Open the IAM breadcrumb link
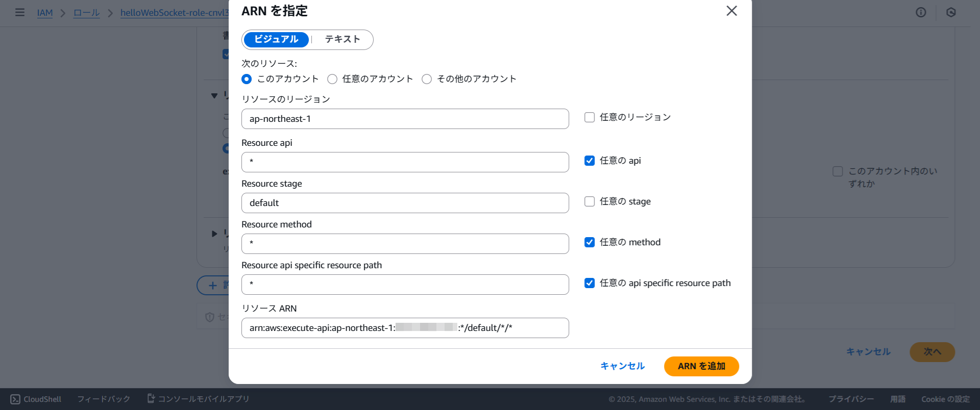This screenshot has height=410, width=980. tap(45, 13)
